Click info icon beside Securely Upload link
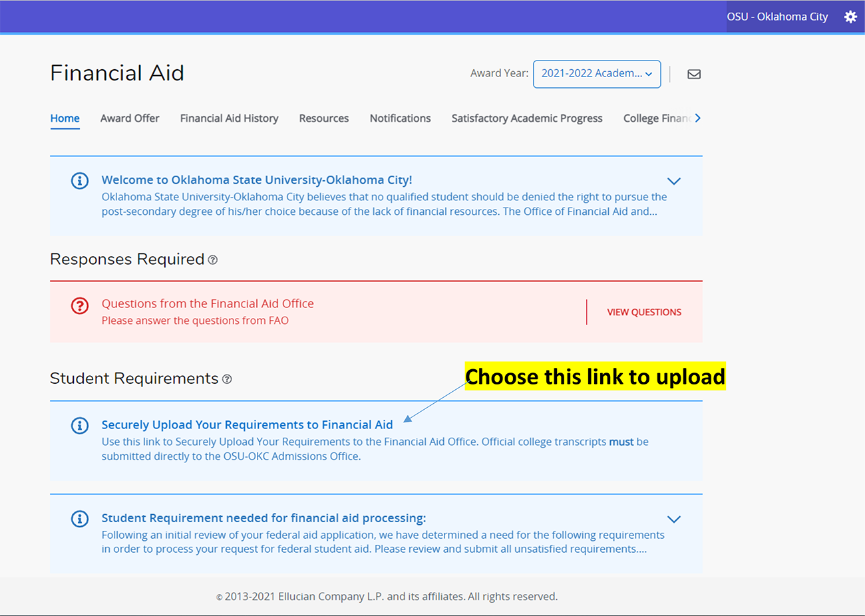The image size is (865, 616). (x=80, y=426)
